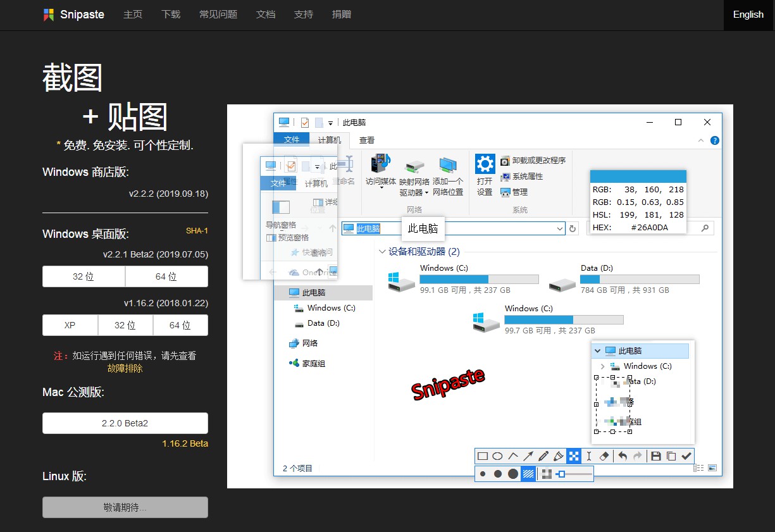Choose the polyline tool
Screen dimensions: 775x532
click(513, 456)
